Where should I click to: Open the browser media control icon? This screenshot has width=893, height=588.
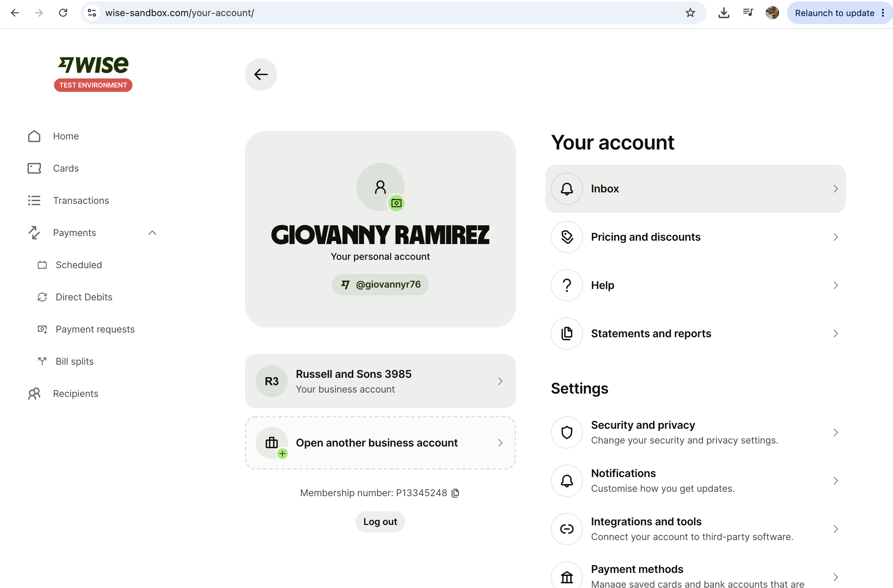748,13
